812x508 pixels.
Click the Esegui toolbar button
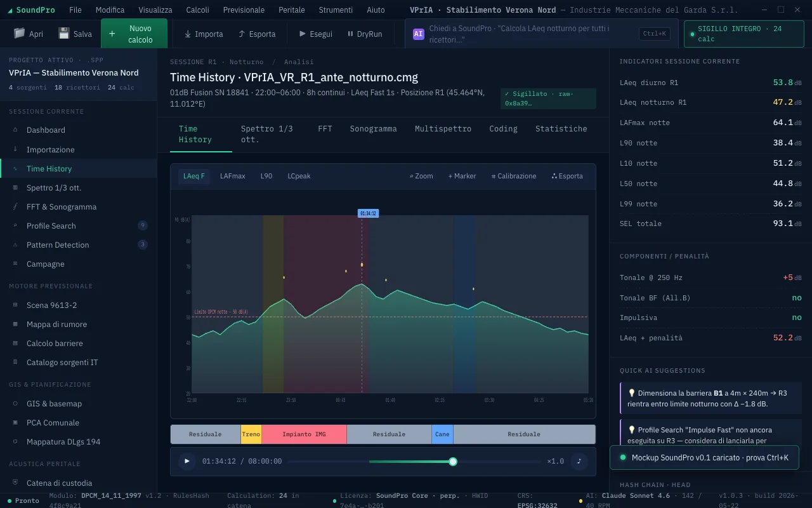315,34
